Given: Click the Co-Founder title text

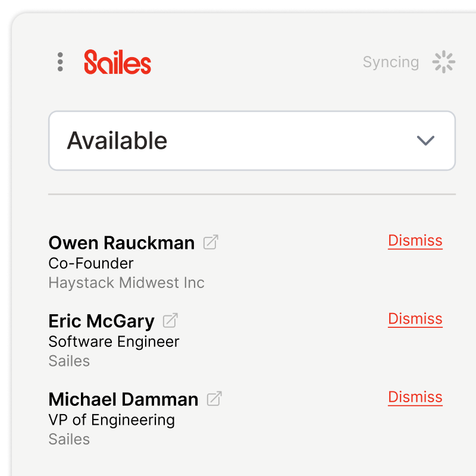Looking at the screenshot, I should (x=91, y=263).
